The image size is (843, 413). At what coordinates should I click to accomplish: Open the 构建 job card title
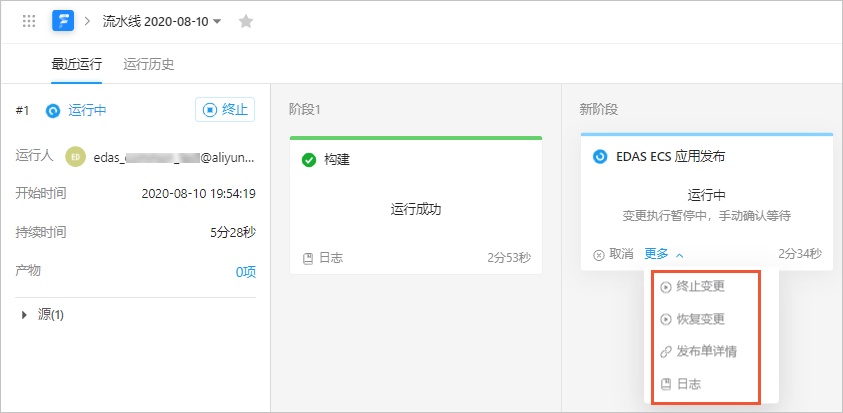click(x=337, y=160)
